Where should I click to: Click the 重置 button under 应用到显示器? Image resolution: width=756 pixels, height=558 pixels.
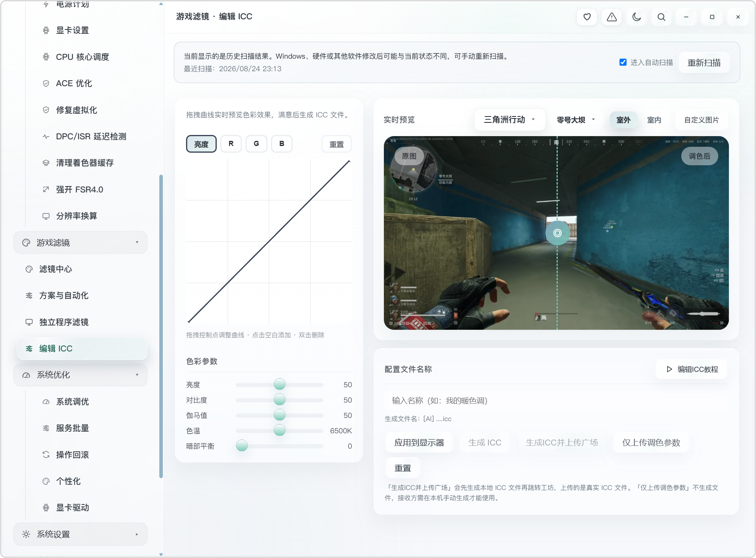402,468
